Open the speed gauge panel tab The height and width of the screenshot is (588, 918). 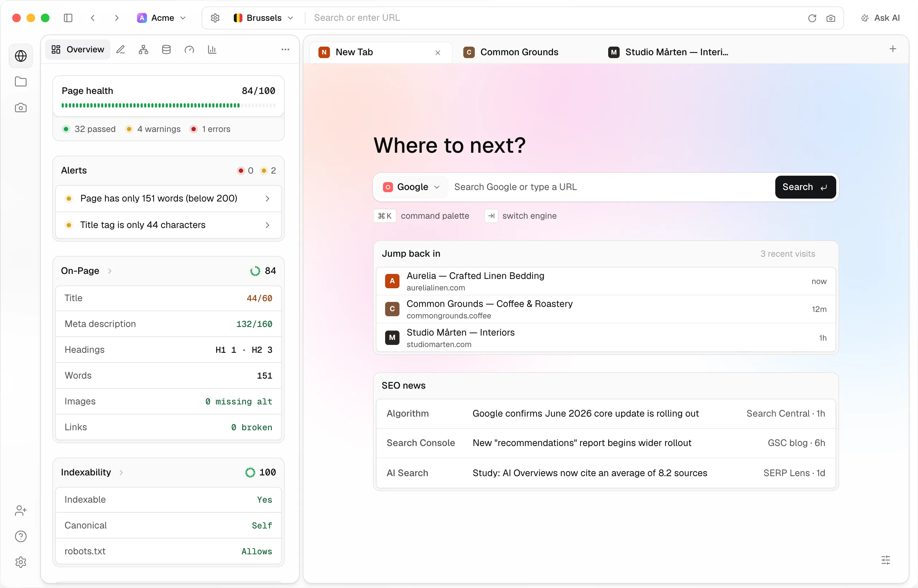pos(189,49)
